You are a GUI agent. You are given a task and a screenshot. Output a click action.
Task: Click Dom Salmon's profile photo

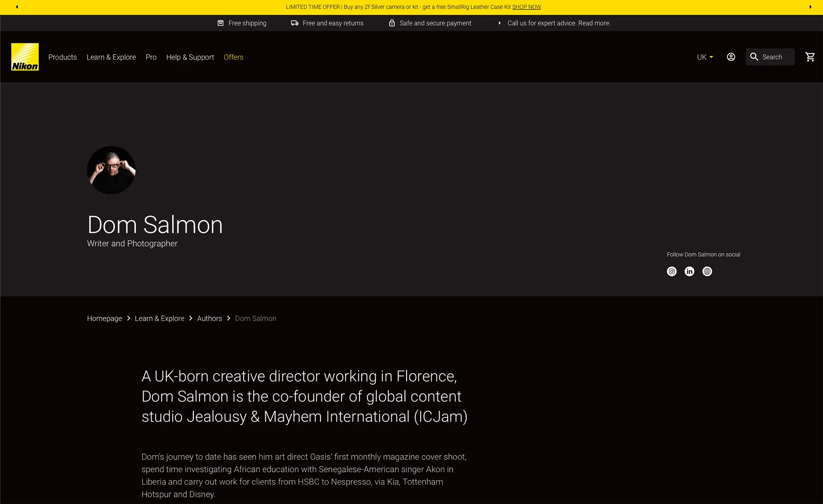(x=111, y=170)
